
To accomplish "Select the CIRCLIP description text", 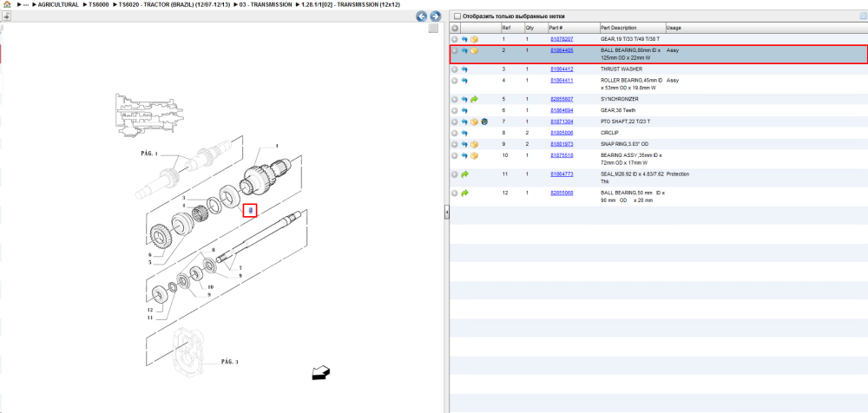I will 609,133.
